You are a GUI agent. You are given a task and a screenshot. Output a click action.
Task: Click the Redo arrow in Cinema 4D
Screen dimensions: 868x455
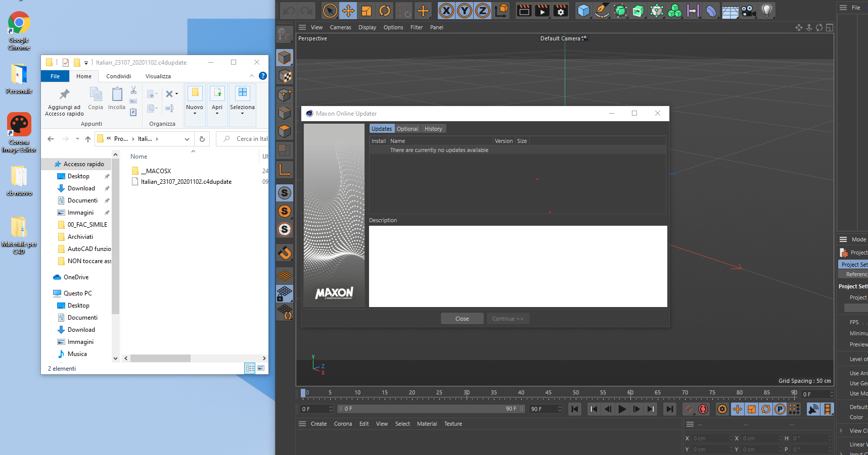click(x=307, y=11)
